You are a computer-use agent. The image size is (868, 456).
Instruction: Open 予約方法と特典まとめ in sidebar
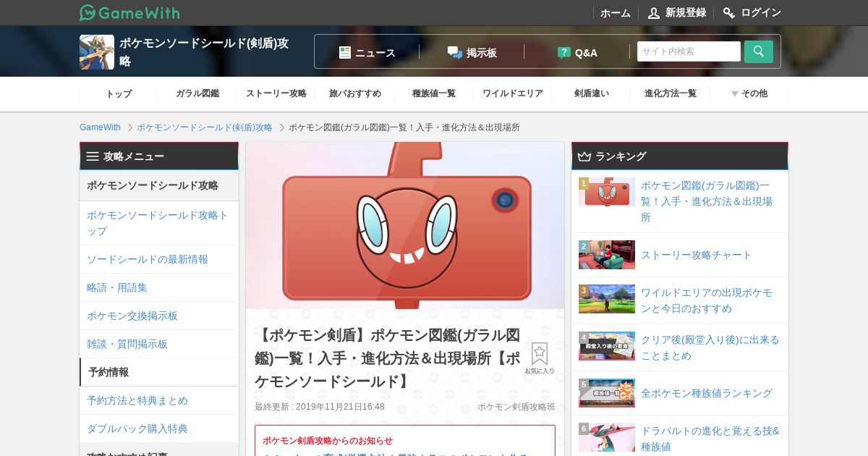click(159, 400)
